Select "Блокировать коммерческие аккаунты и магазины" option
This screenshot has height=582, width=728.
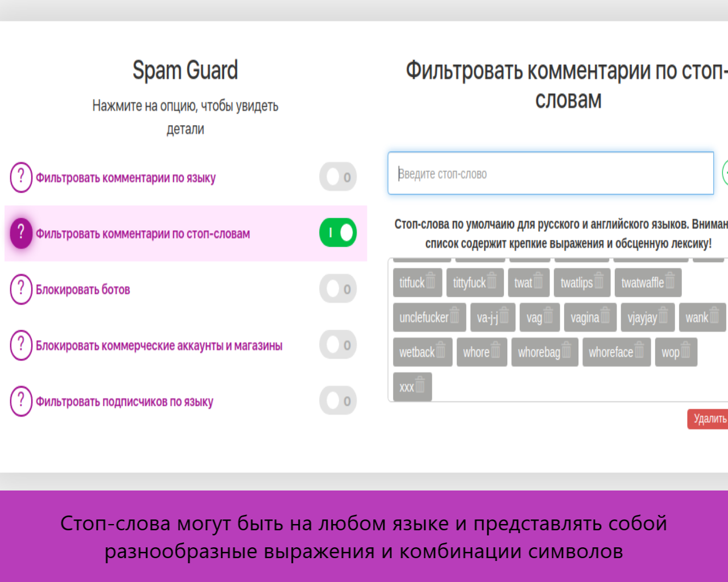[159, 346]
